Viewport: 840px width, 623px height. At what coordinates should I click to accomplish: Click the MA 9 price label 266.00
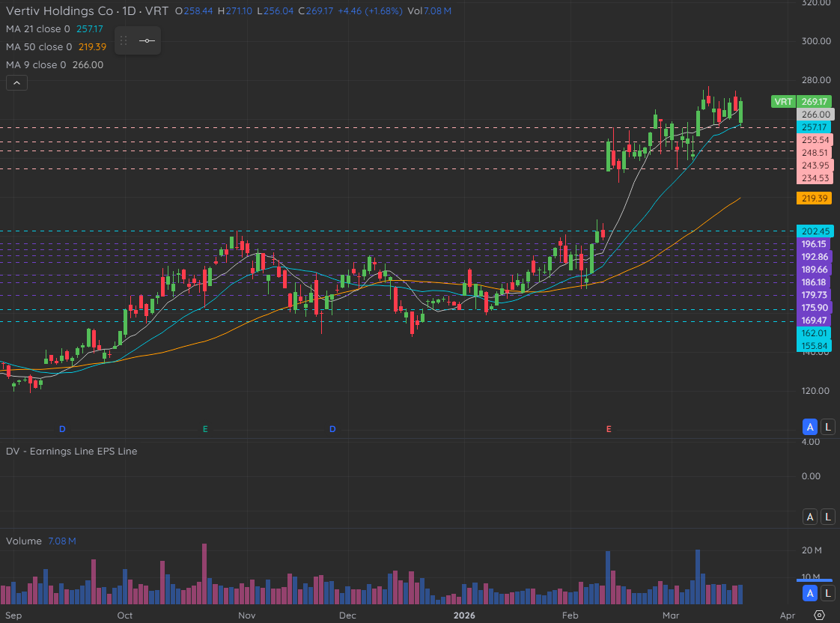click(x=815, y=114)
